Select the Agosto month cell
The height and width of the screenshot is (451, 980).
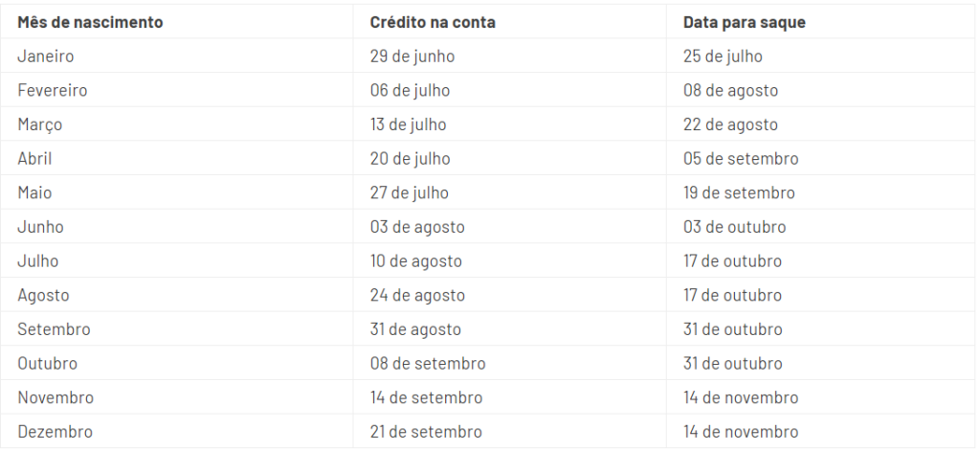point(43,295)
